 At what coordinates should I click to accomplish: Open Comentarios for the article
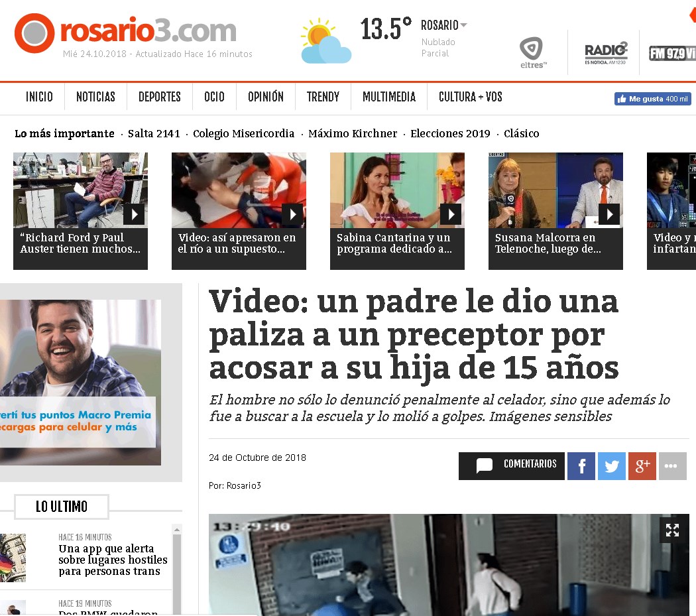point(512,466)
